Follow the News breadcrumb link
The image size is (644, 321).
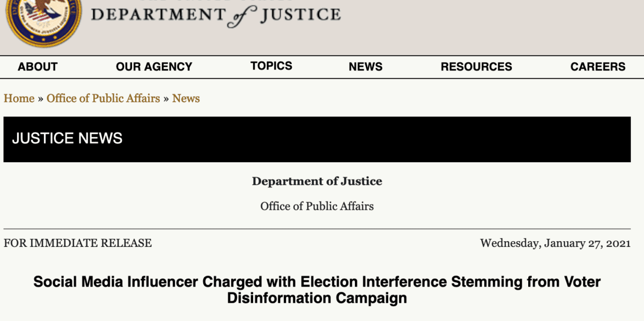[x=186, y=98]
